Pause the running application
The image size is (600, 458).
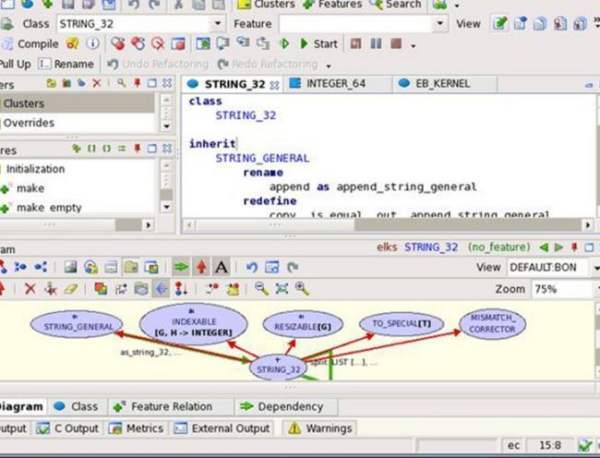[x=376, y=44]
